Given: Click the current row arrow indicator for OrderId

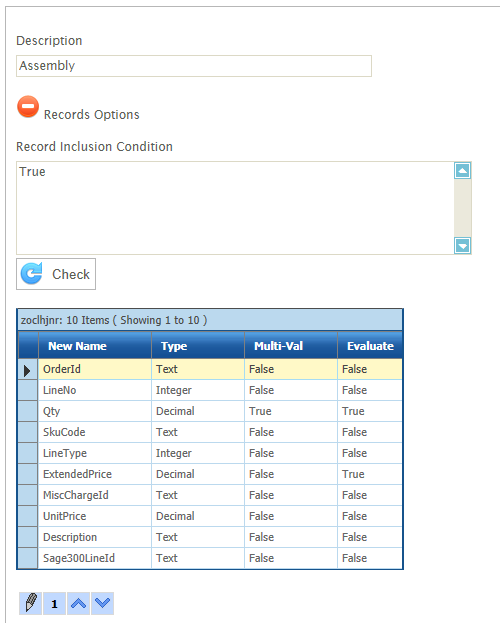Looking at the screenshot, I should (28, 370).
